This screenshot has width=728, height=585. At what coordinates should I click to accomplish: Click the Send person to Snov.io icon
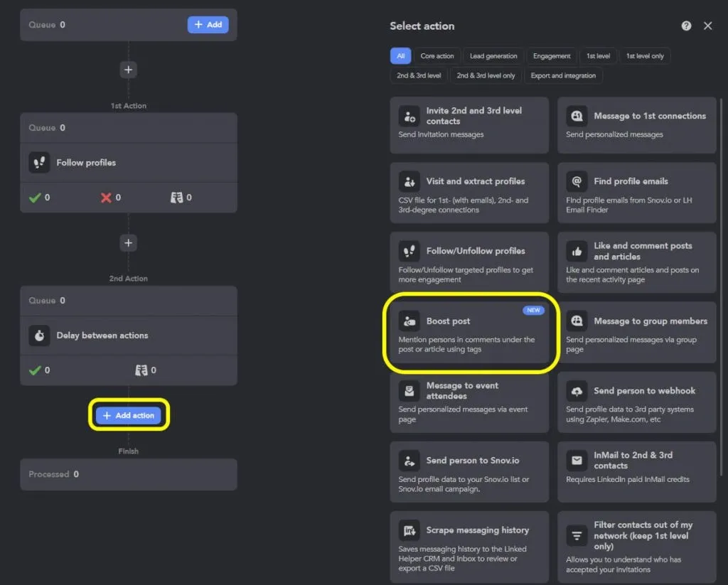click(x=409, y=461)
